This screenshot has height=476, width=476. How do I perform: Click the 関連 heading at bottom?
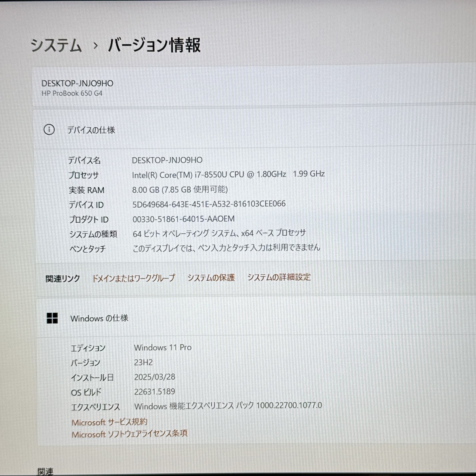(45, 471)
